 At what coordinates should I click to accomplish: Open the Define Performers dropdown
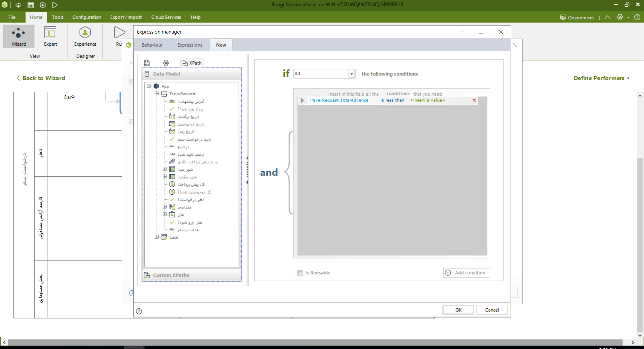pos(601,78)
